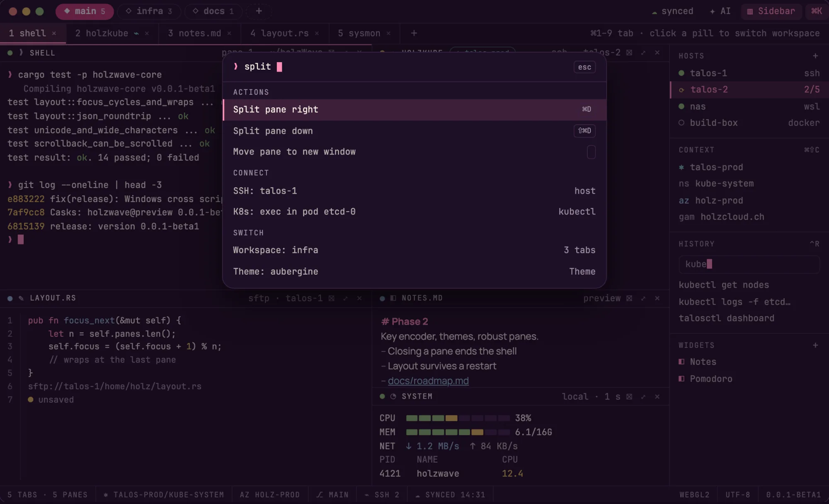The width and height of the screenshot is (829, 504).
Task: Open the Pomodoro widget
Action: [x=749, y=379]
